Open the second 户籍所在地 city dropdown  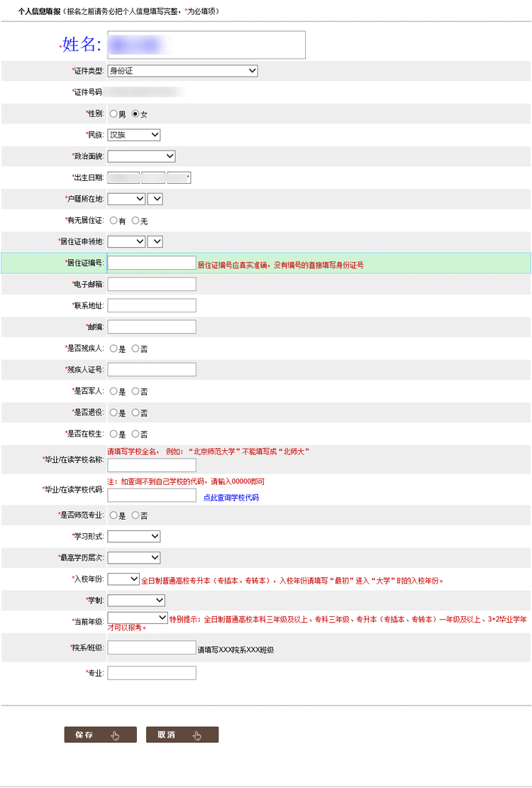click(x=155, y=199)
